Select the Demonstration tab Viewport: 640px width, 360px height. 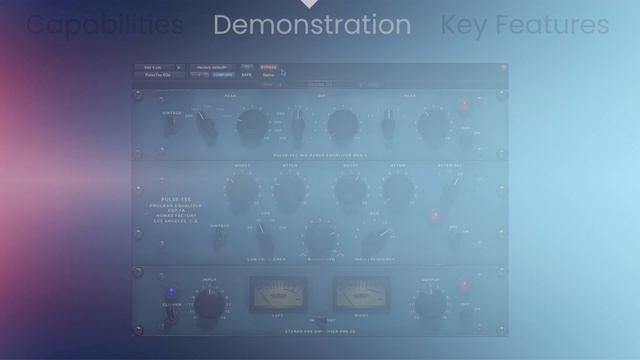312,25
